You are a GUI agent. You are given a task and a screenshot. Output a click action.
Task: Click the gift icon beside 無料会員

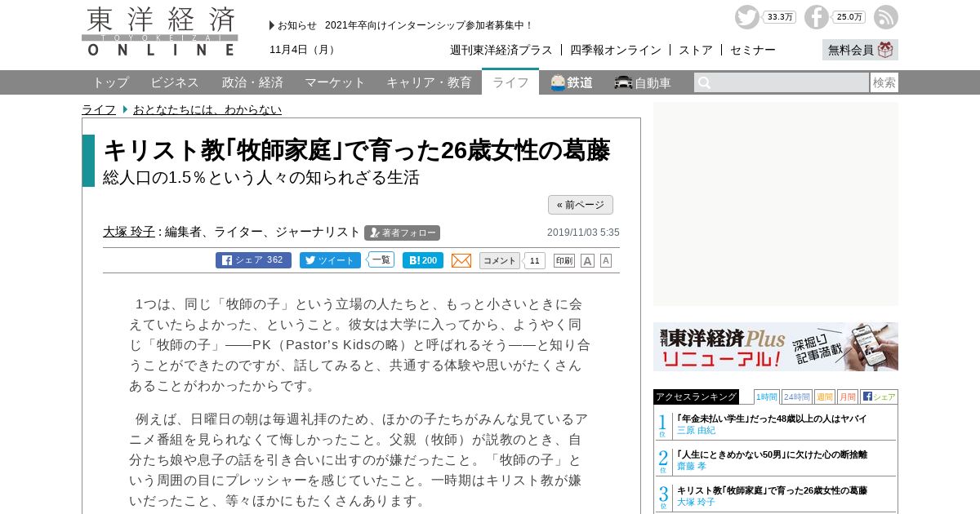tap(886, 50)
